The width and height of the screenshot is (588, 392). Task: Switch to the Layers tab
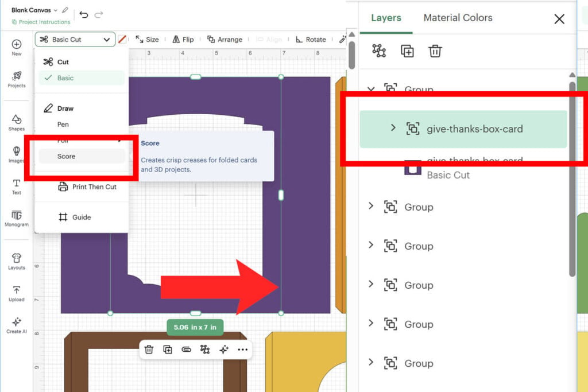point(386,18)
